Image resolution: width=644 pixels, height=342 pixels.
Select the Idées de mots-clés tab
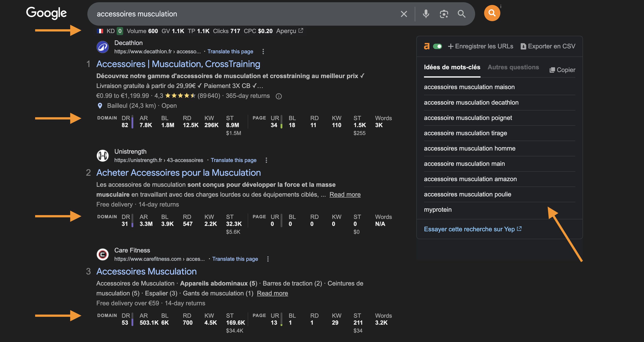click(452, 67)
